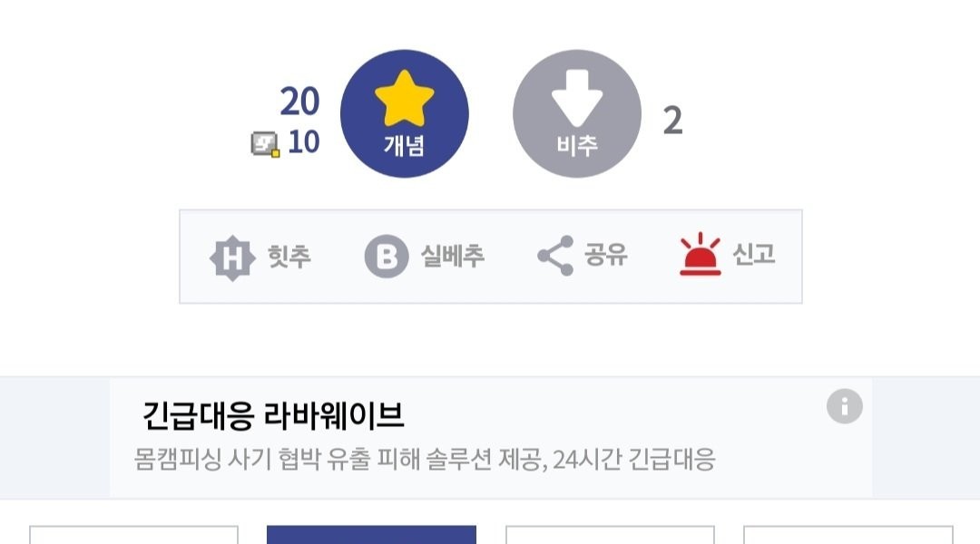Open the 긴급대응 라바웨이브 ad title
Image resolution: width=980 pixels, height=544 pixels.
[x=273, y=415]
